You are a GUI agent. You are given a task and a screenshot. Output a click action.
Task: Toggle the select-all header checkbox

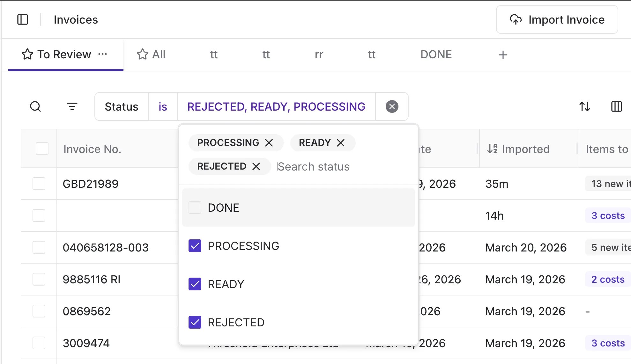pos(42,149)
